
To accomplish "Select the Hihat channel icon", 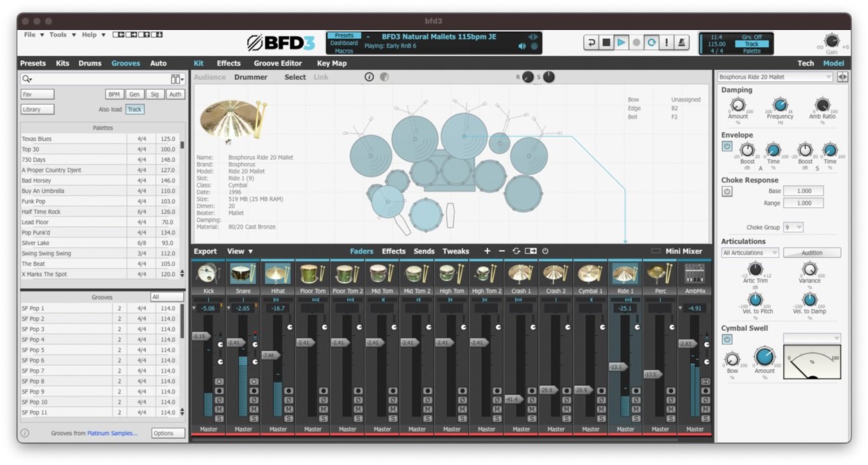I will click(x=278, y=273).
